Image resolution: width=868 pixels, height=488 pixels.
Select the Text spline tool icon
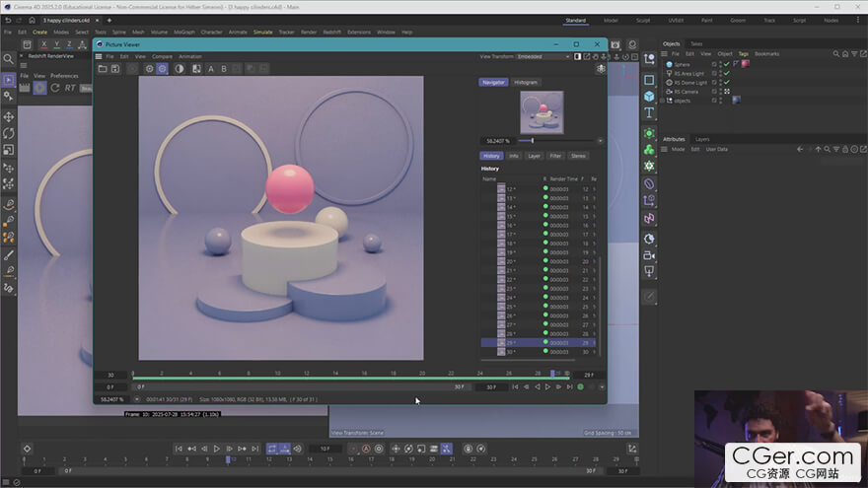649,114
